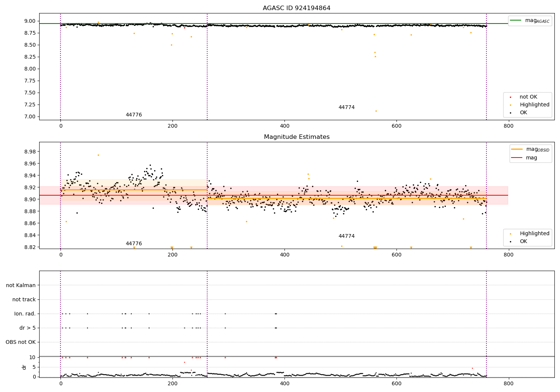This screenshot has height=392, width=560.
Task: Click '44776' label in Magnitude Estimates plot
Action: coord(134,244)
